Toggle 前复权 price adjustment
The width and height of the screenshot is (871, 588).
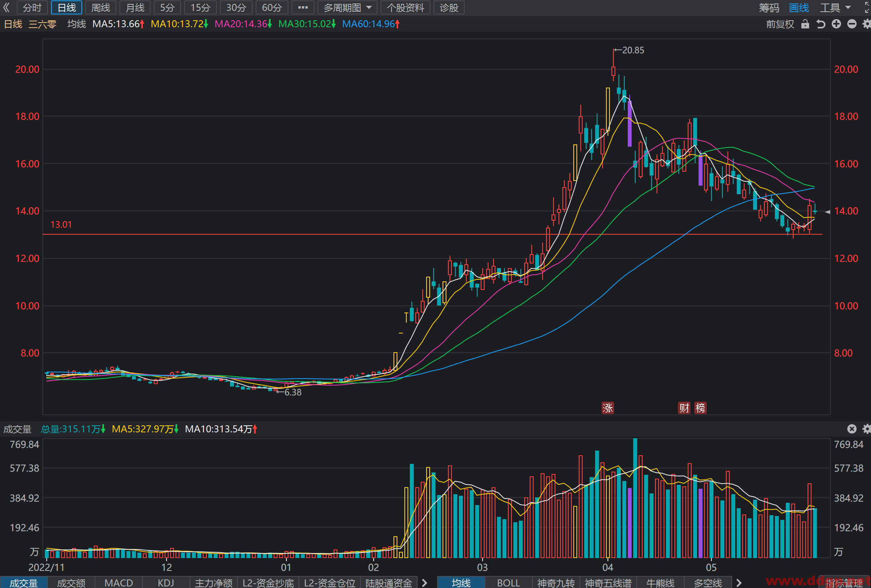click(x=780, y=24)
